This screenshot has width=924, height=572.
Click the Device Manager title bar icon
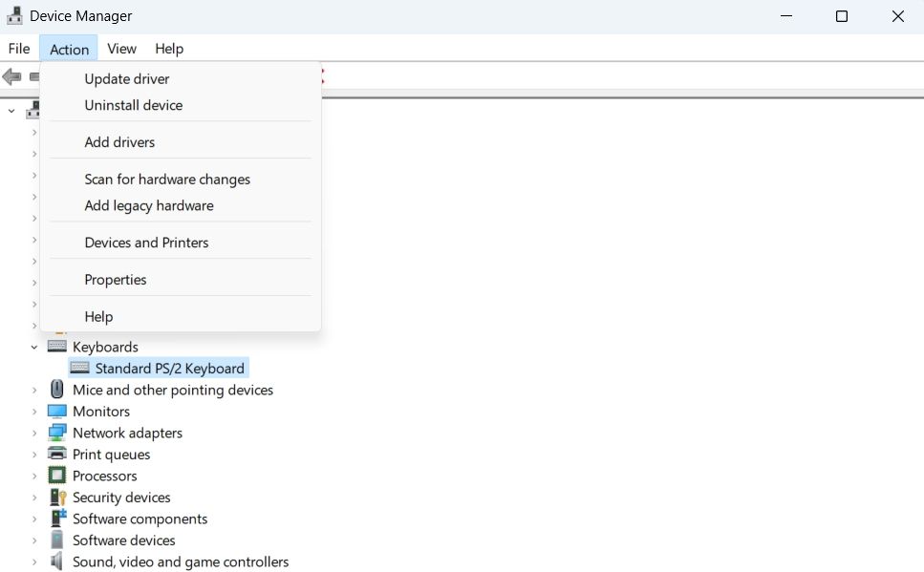[14, 16]
